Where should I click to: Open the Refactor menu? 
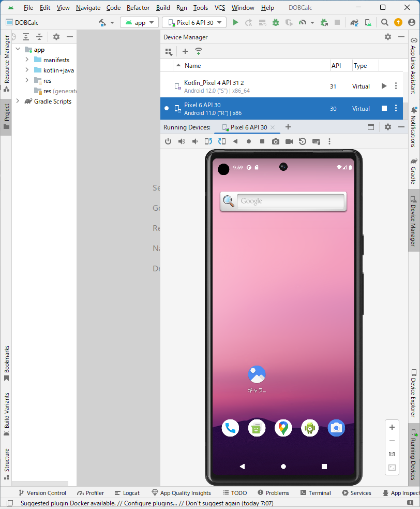138,8
